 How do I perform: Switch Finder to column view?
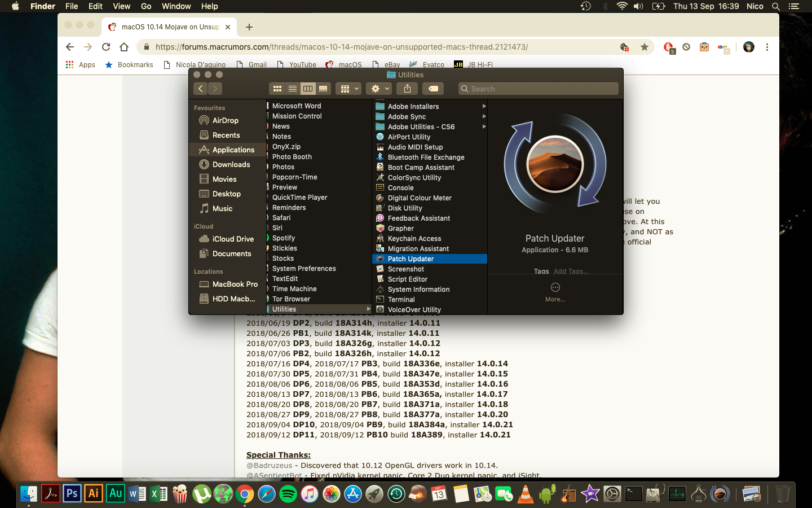308,89
